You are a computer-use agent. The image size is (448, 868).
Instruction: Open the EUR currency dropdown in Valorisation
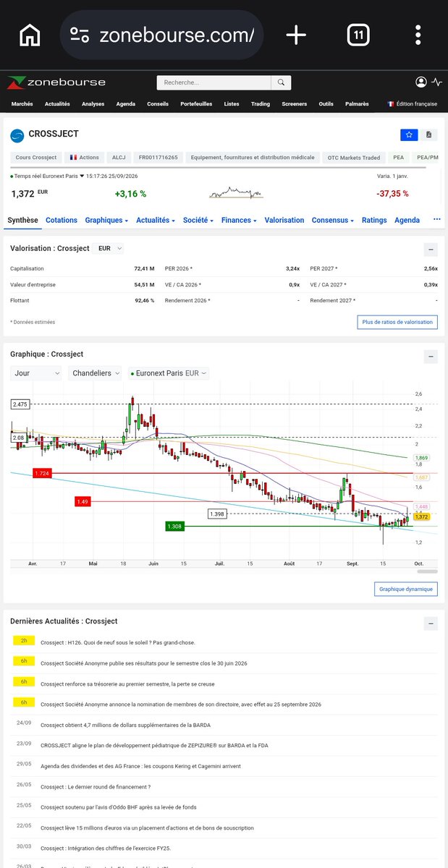click(110, 248)
